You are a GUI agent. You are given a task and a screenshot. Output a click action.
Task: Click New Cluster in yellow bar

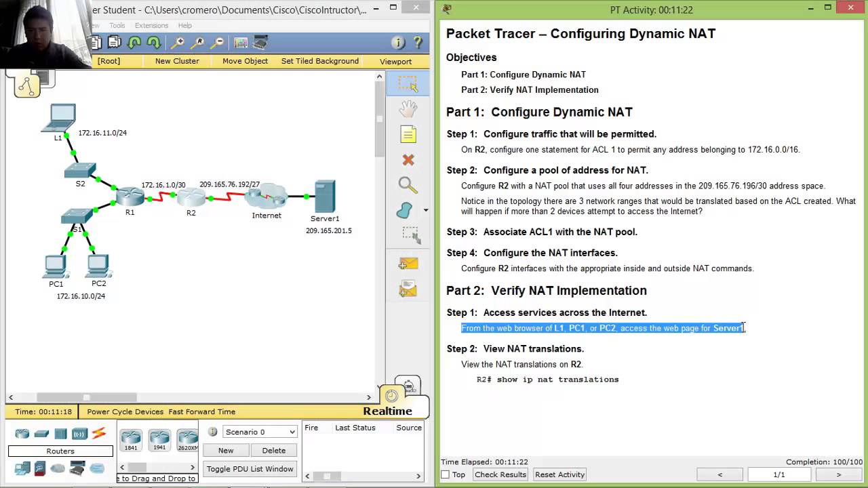click(x=177, y=61)
